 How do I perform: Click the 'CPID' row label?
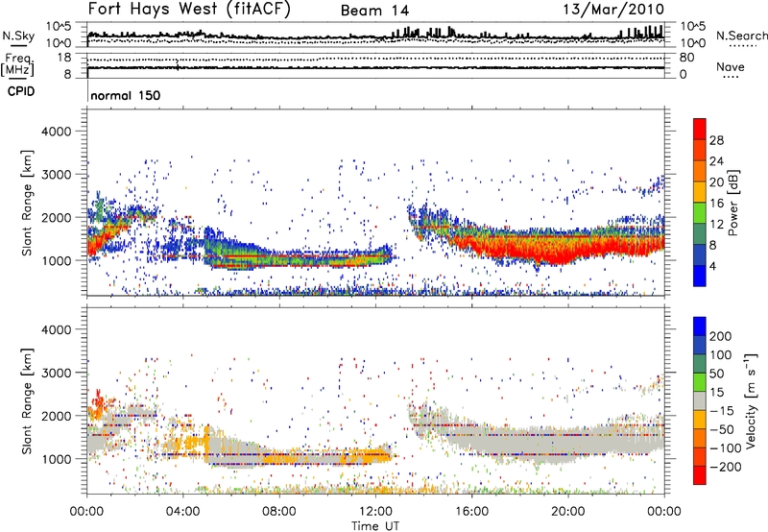[x=21, y=91]
